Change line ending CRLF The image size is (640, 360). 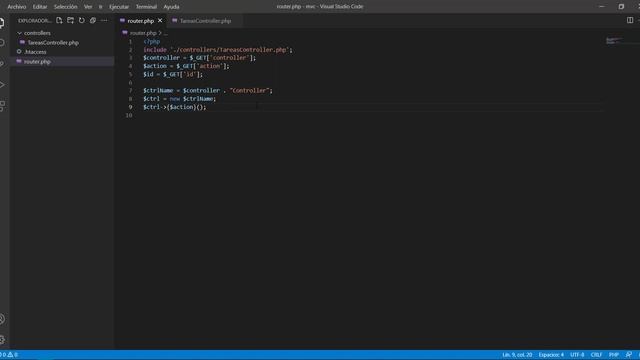click(596, 355)
